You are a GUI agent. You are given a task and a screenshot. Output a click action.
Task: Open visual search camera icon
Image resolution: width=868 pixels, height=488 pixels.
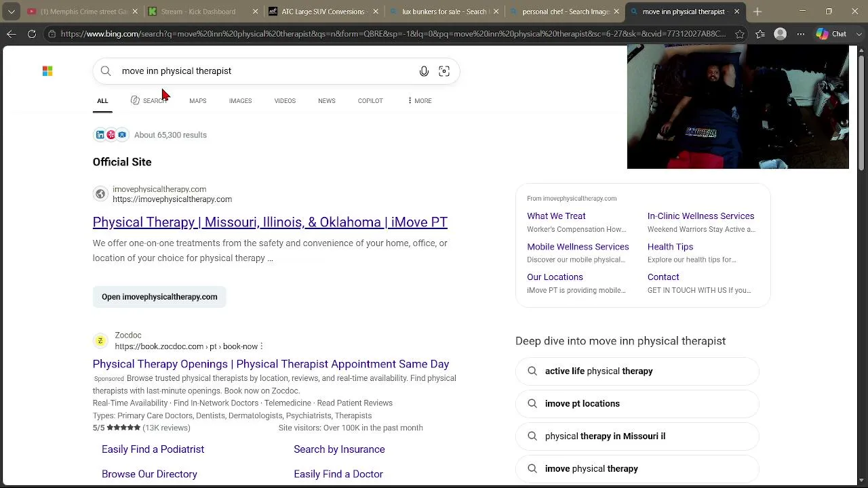(x=444, y=71)
